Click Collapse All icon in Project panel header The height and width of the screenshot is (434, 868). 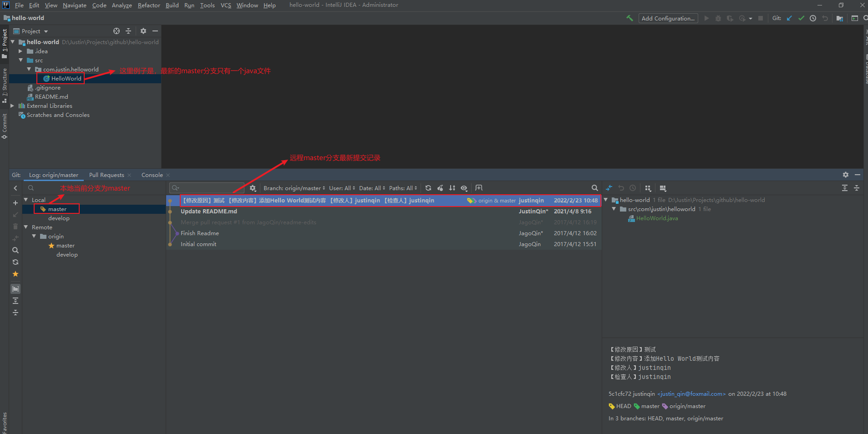click(128, 31)
